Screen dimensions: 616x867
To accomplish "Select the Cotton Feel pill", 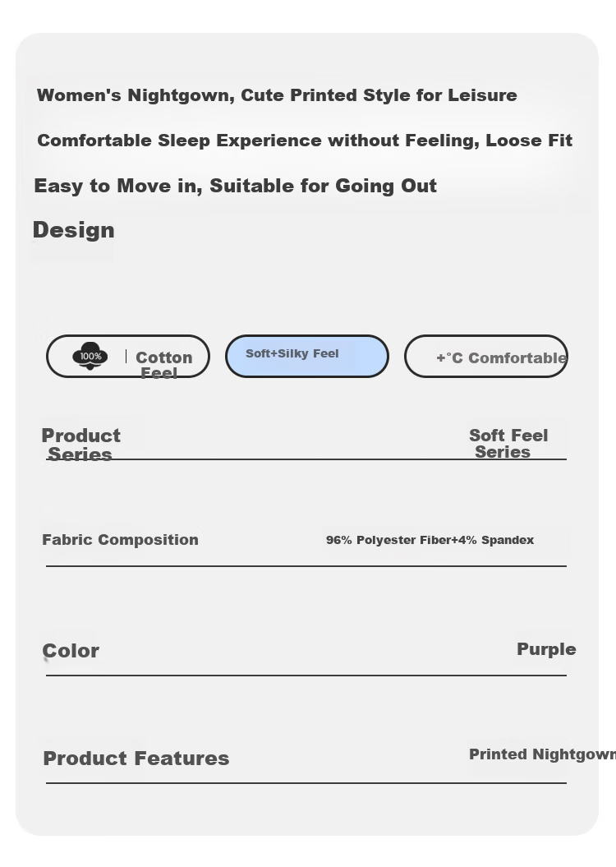I will (x=127, y=356).
